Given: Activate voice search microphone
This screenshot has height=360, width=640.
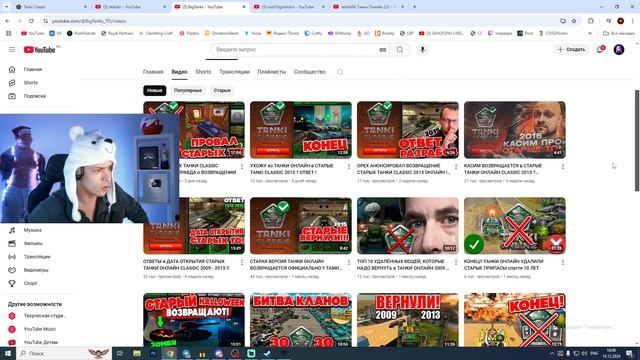Looking at the screenshot, I should click(422, 49).
